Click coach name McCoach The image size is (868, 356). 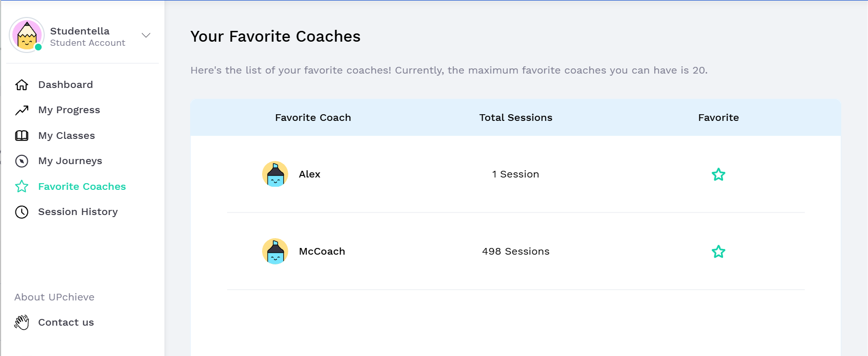point(322,252)
